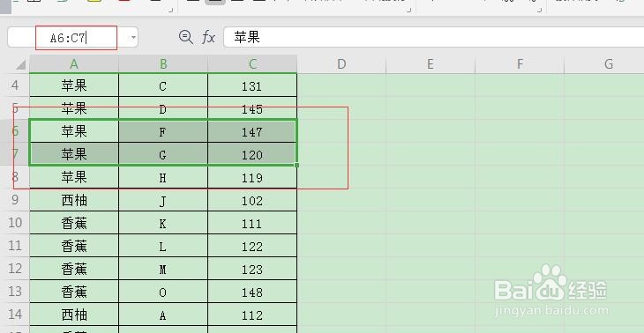The width and height of the screenshot is (644, 333).
Task: Click the select-all corner triangle
Action: (x=20, y=64)
